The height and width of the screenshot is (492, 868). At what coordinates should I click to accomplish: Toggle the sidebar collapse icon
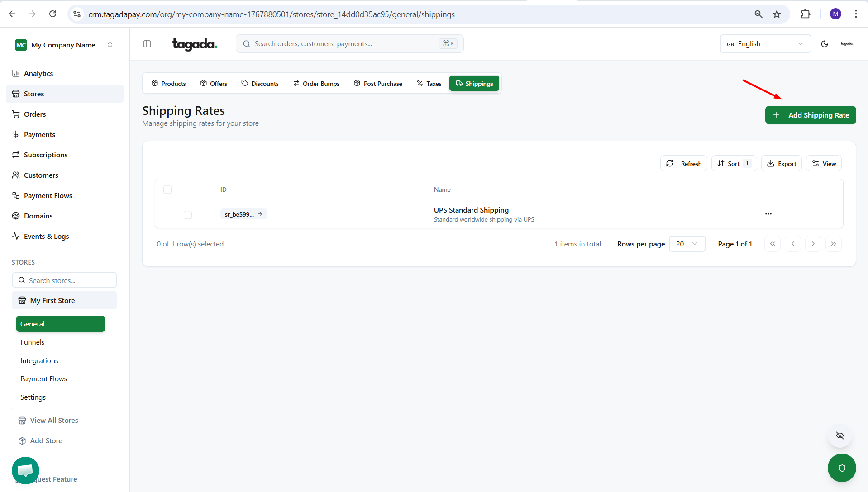(147, 44)
